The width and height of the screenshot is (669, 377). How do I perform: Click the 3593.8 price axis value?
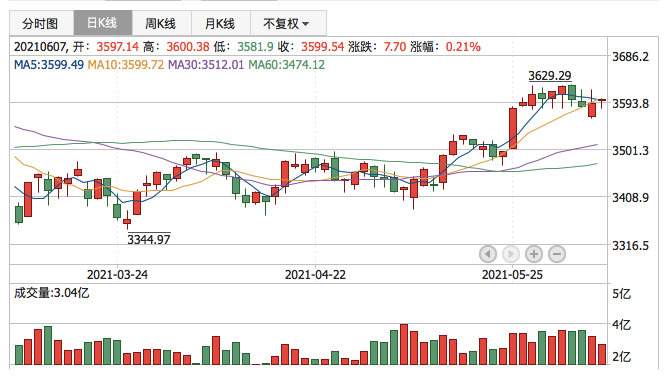(x=630, y=104)
